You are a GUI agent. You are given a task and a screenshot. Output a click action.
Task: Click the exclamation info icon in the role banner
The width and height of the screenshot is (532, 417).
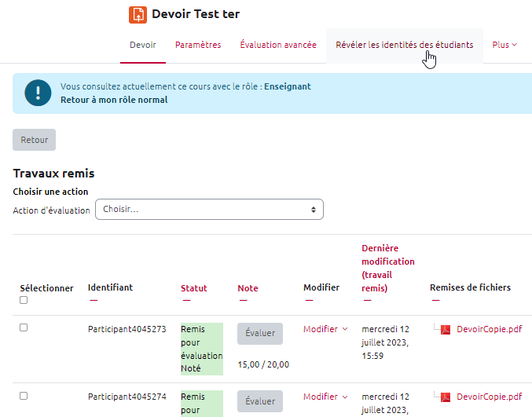point(38,93)
